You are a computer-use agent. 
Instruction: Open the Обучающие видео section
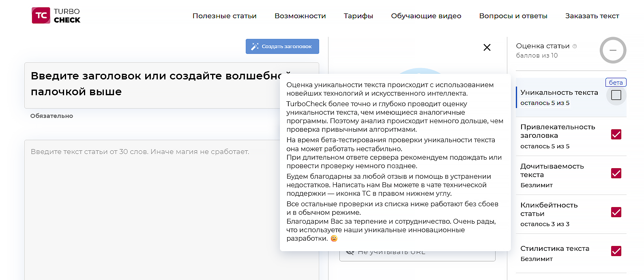pyautogui.click(x=426, y=16)
